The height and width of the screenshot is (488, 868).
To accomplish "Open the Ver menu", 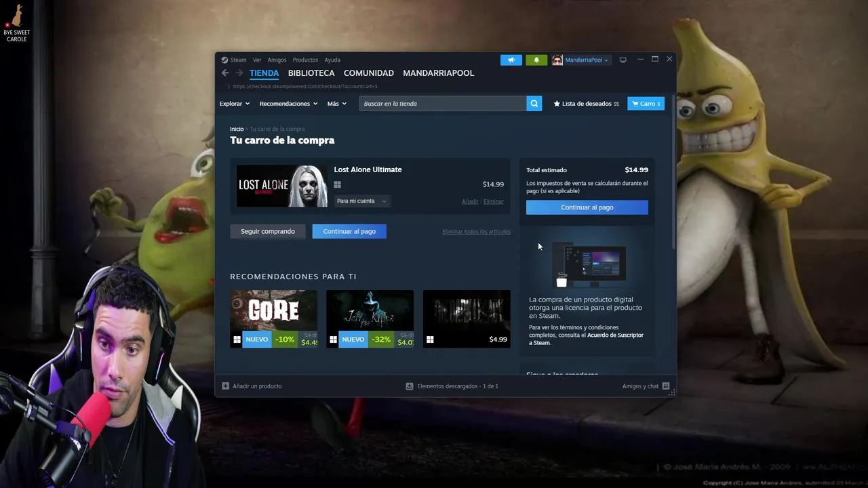I will point(257,60).
